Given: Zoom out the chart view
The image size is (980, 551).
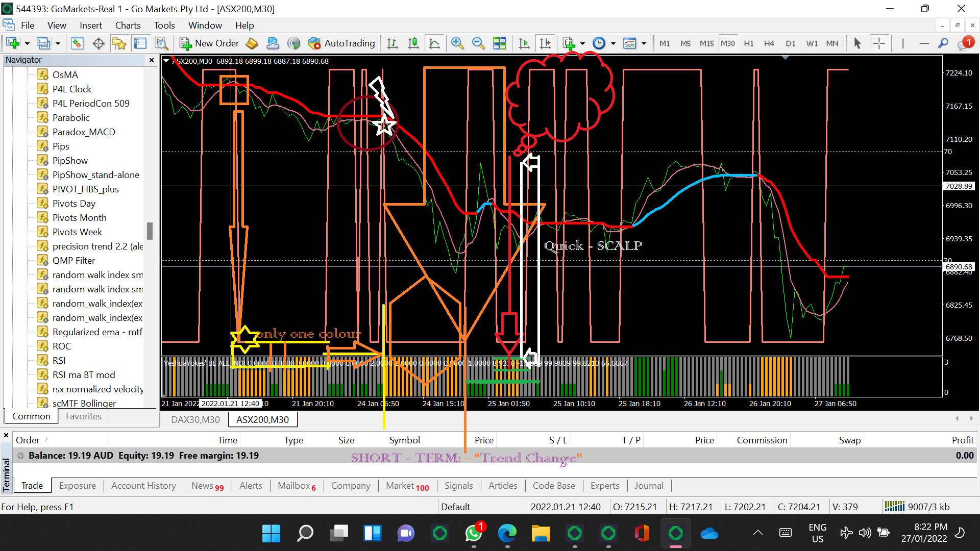Looking at the screenshot, I should (478, 43).
